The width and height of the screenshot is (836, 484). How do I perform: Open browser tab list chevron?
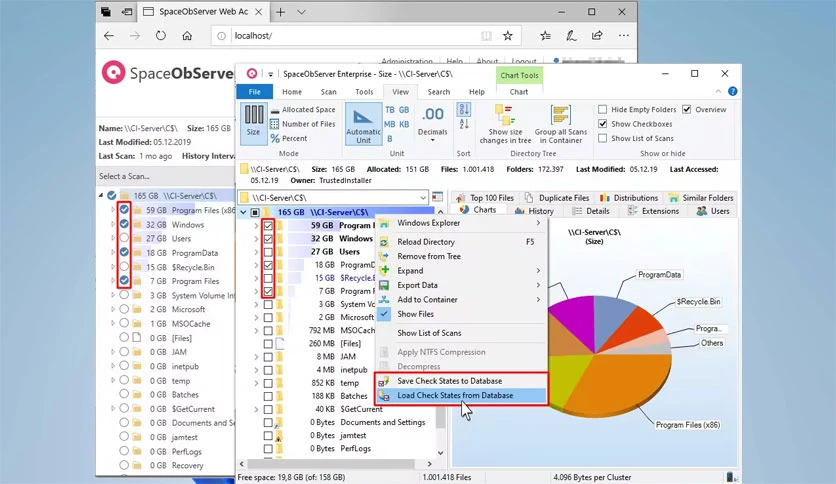click(301, 12)
